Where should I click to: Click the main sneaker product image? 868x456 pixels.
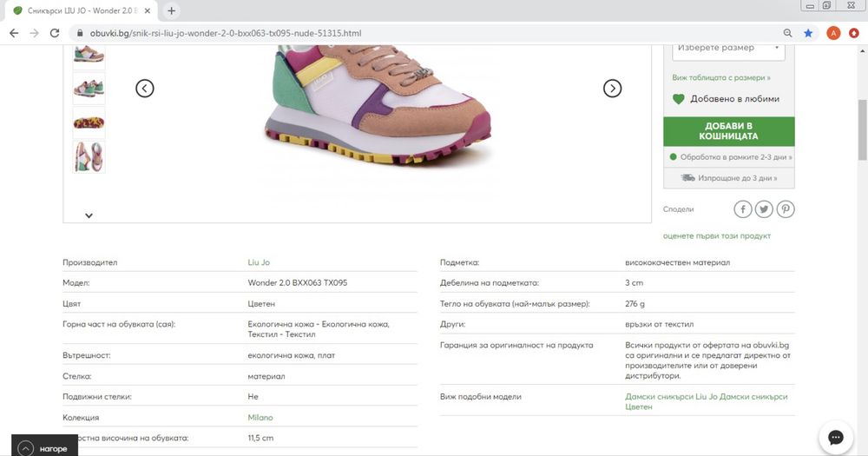pos(378,105)
